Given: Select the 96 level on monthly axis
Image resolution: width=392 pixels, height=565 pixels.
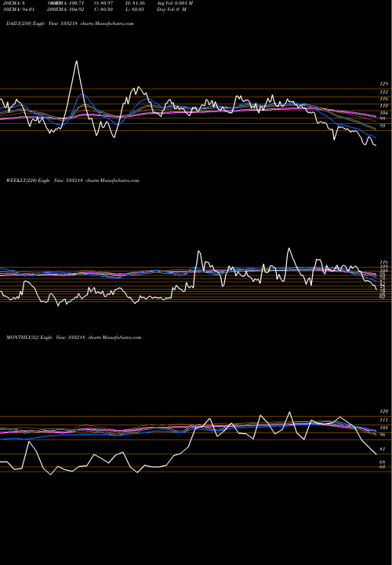Looking at the screenshot, I should (x=383, y=435).
